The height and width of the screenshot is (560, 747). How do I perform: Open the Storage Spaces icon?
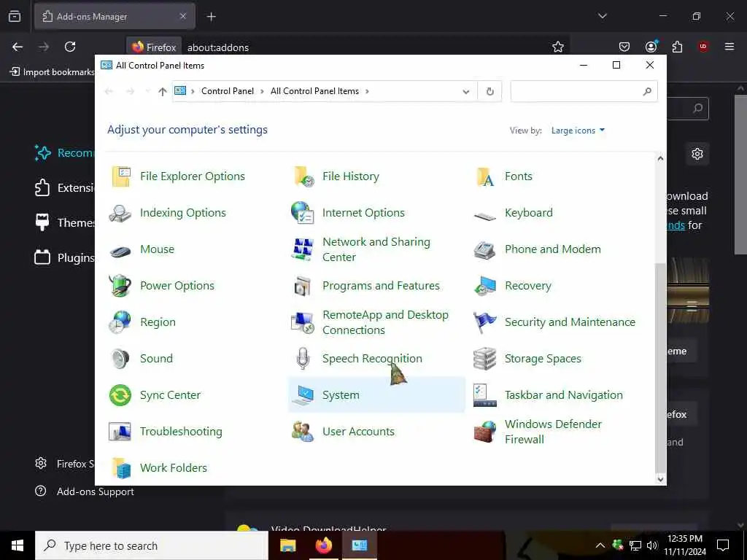(x=485, y=359)
